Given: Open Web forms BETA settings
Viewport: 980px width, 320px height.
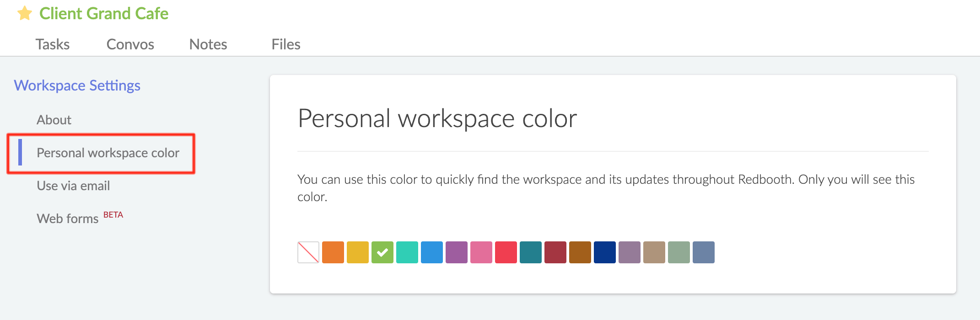Looking at the screenshot, I should [69, 219].
